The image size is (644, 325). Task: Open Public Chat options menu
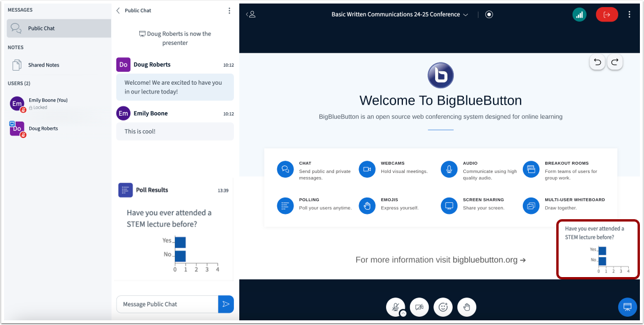pyautogui.click(x=229, y=11)
